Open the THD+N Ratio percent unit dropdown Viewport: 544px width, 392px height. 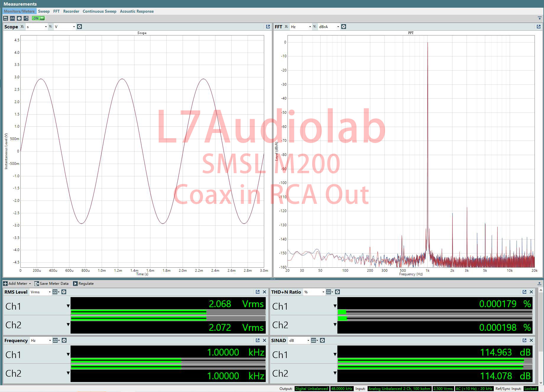pos(314,292)
